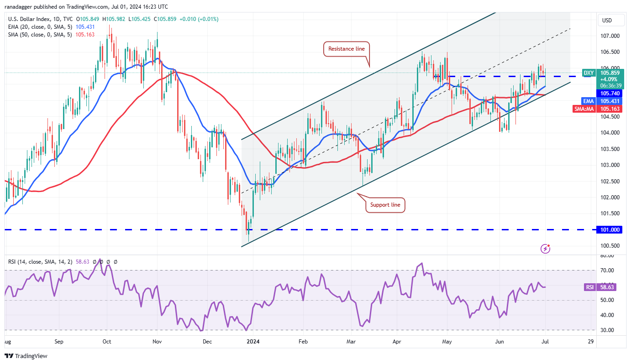Open the SMA 50 indicator legend
Viewport: 631px width, 364px height.
[40, 35]
